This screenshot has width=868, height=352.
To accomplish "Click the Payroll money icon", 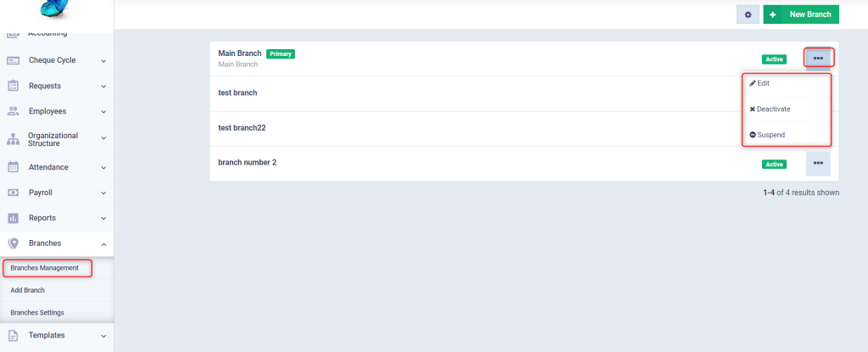I will [x=14, y=193].
